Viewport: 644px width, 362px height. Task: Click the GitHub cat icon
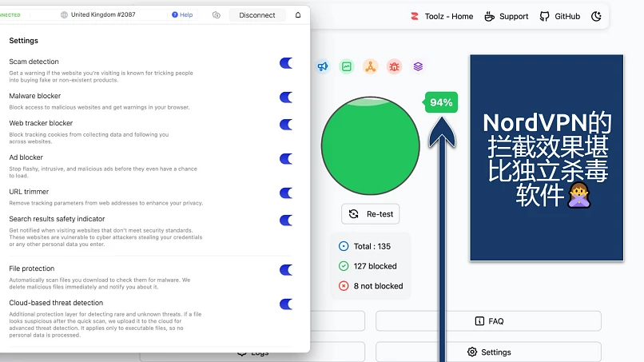coord(545,17)
